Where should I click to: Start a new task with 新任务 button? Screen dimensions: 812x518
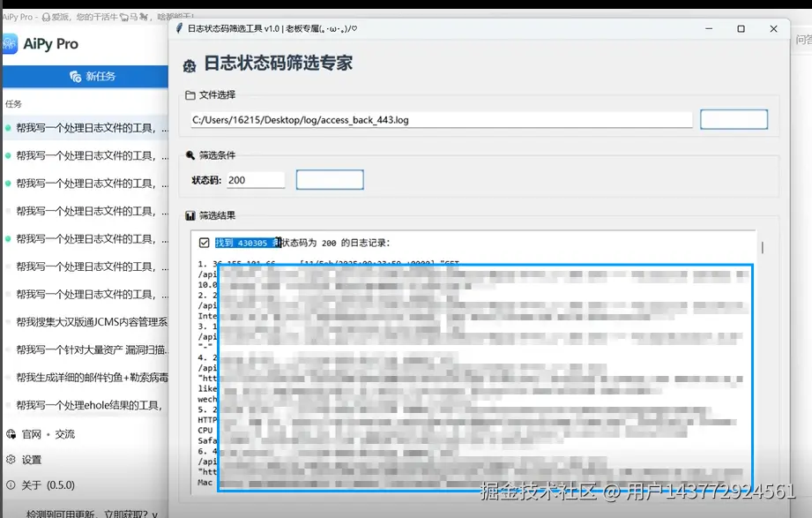pyautogui.click(x=86, y=76)
